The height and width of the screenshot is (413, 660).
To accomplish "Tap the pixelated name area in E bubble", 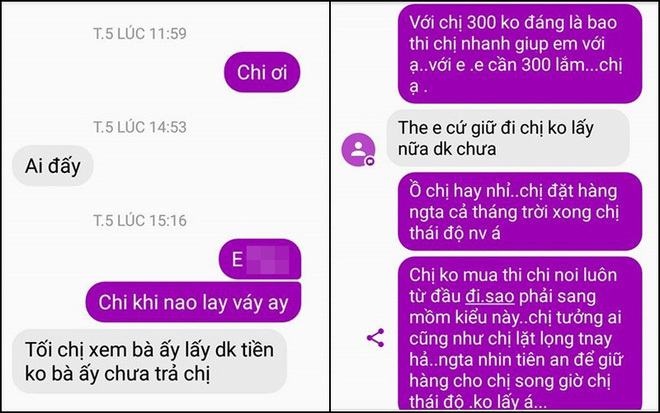I will point(268,260).
